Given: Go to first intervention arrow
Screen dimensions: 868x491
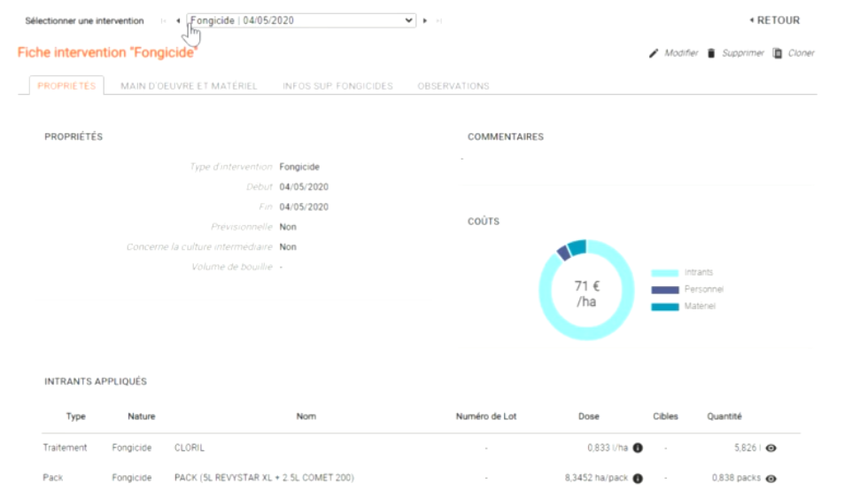Looking at the screenshot, I should tap(163, 21).
